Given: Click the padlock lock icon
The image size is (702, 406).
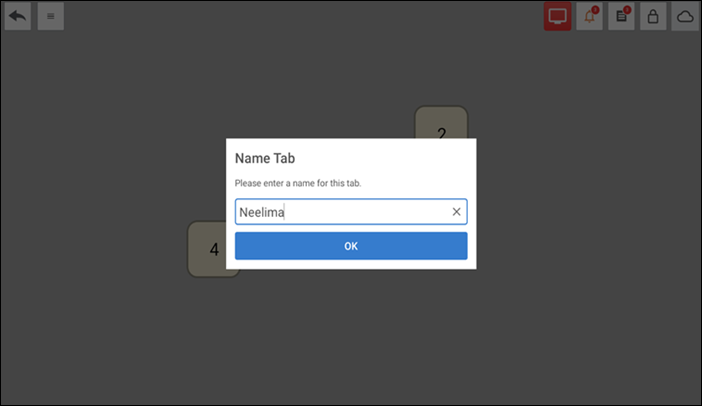Looking at the screenshot, I should coord(653,17).
